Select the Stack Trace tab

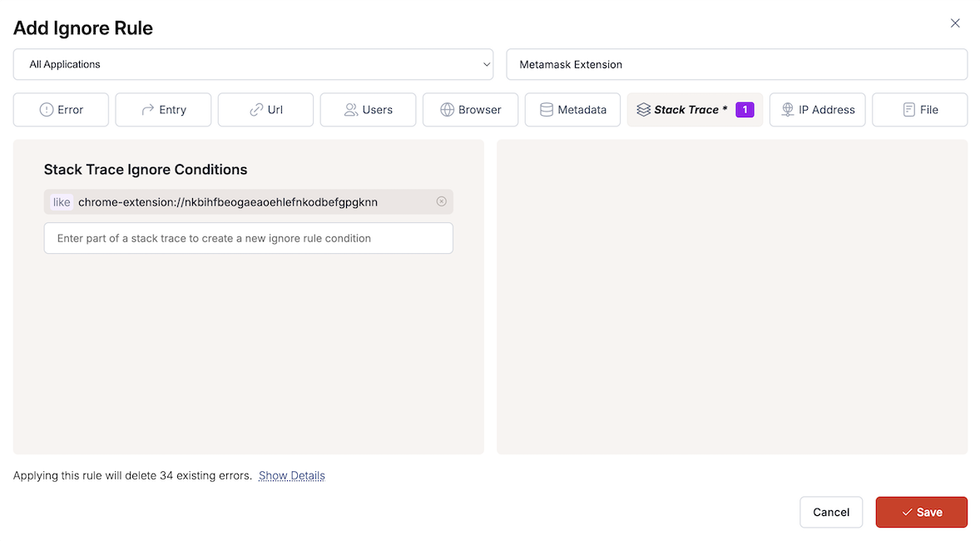[695, 110]
